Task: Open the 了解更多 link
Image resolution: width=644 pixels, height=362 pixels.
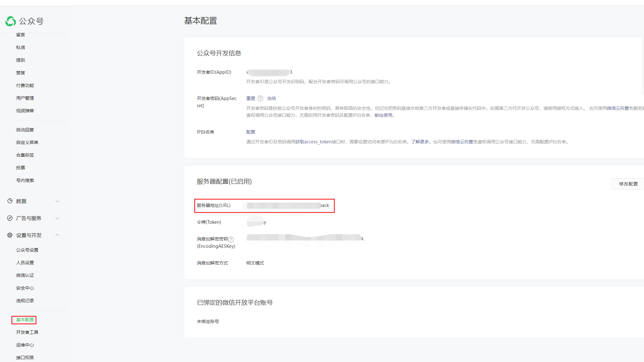Action: 420,142
